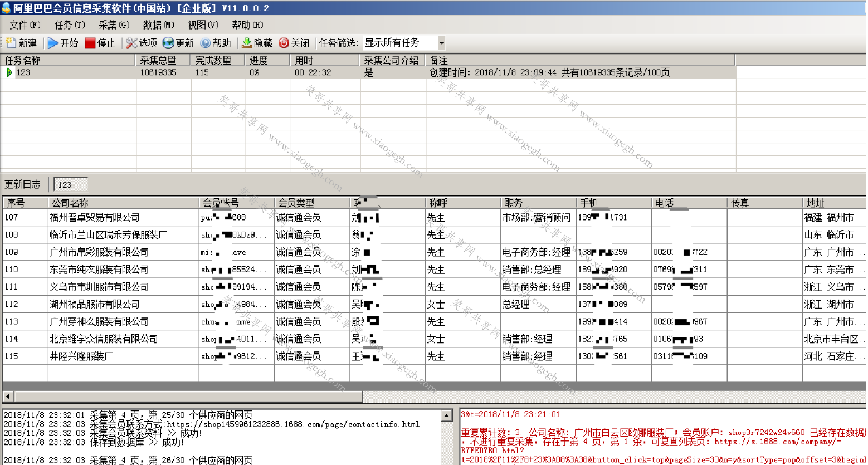Click the 更新 (Update) toolbar icon
This screenshot has width=868, height=465.
pos(178,43)
